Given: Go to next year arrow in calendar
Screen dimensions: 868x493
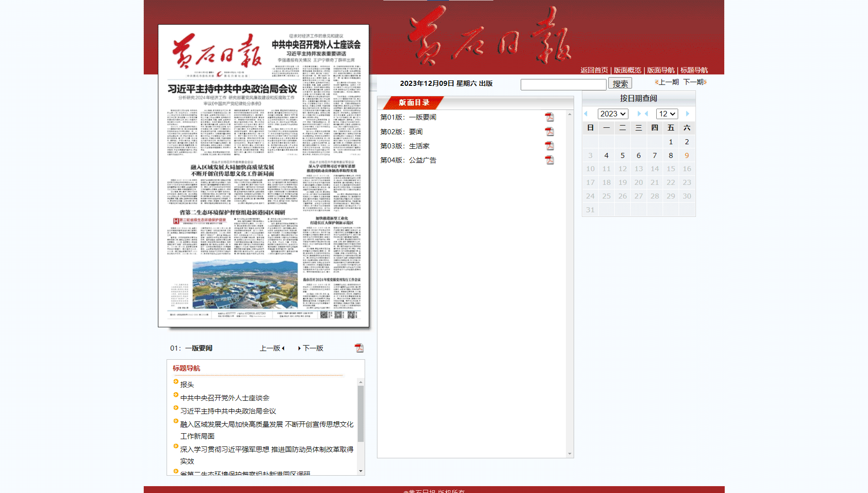Looking at the screenshot, I should [639, 114].
